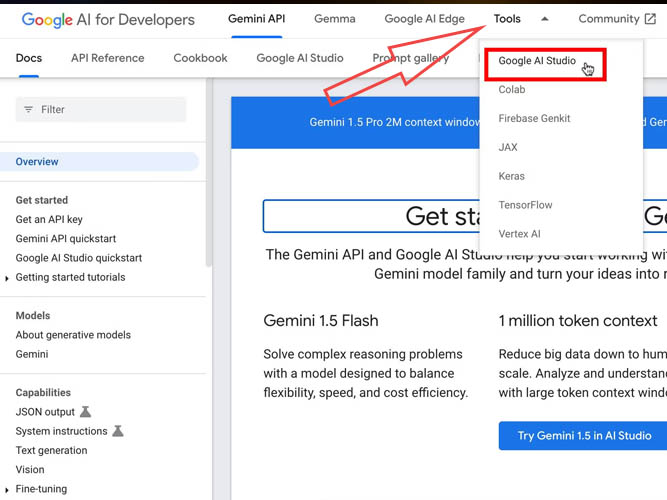Click the external link icon beside Community
This screenshot has width=667, height=500.
click(x=650, y=18)
